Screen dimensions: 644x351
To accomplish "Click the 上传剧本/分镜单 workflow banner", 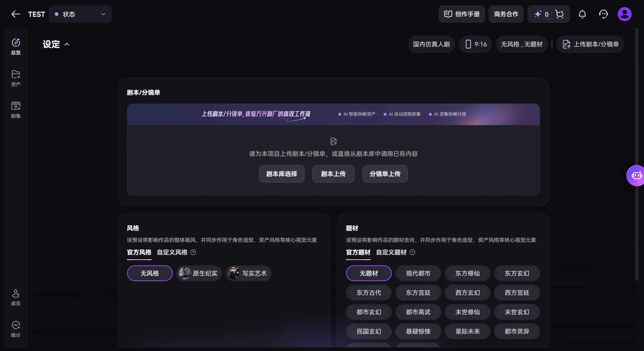I will coord(333,114).
